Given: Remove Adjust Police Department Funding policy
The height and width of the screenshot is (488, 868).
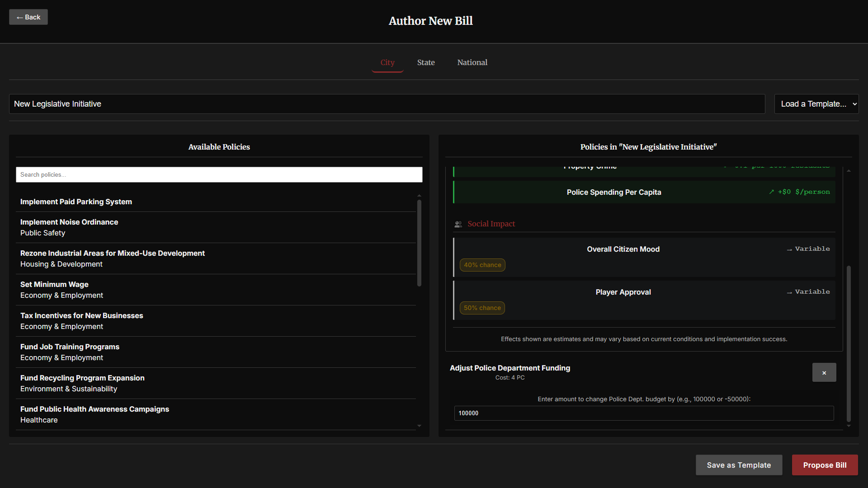Looking at the screenshot, I should tap(824, 372).
